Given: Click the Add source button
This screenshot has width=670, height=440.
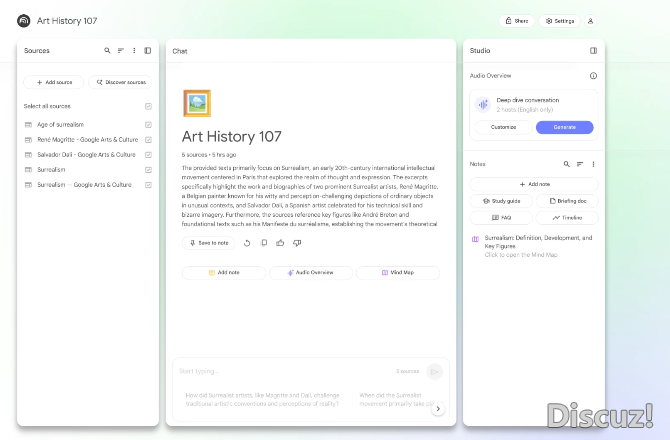Looking at the screenshot, I should (x=53, y=82).
